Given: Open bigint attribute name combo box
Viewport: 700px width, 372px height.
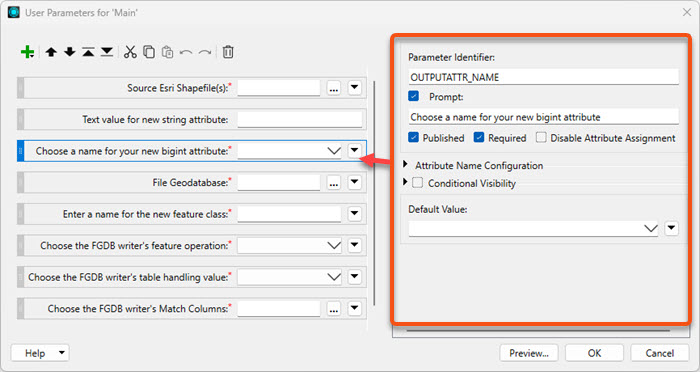Looking at the screenshot, I should (x=289, y=151).
